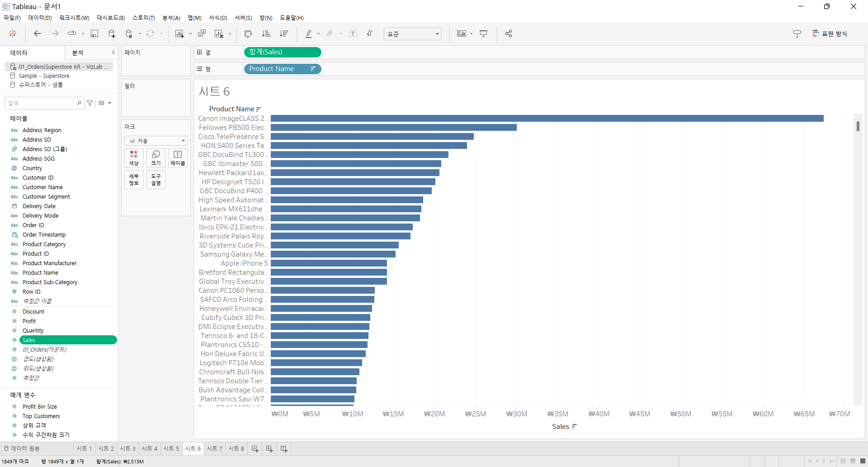
Task: Open the 대시보드(B) menu
Action: (x=111, y=18)
